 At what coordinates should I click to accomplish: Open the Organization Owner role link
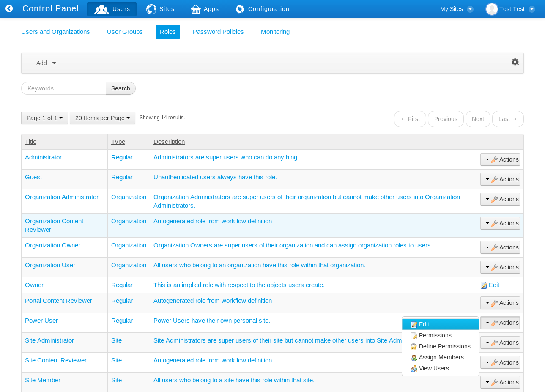point(52,245)
